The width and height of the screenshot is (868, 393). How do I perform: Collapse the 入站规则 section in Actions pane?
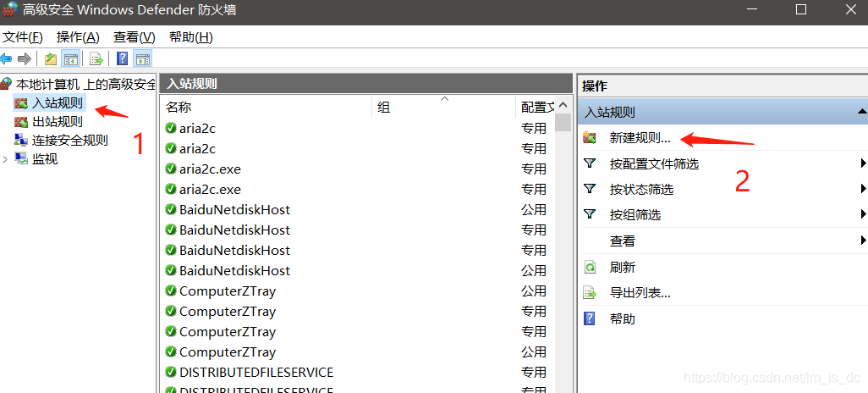tap(861, 112)
